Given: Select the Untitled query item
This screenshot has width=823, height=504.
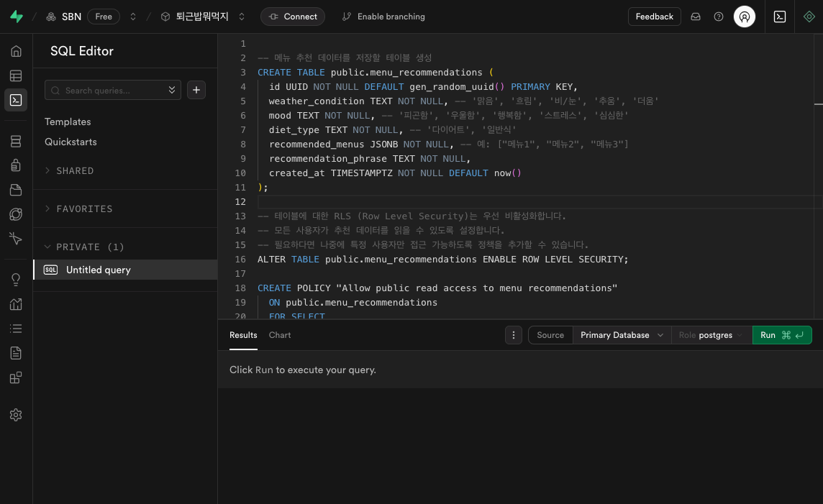Looking at the screenshot, I should [125, 270].
